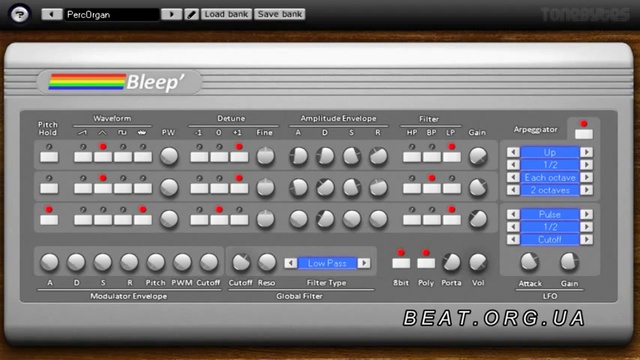The width and height of the screenshot is (640, 360).
Task: Click right arrow next to 2 octaves
Action: pyautogui.click(x=587, y=190)
